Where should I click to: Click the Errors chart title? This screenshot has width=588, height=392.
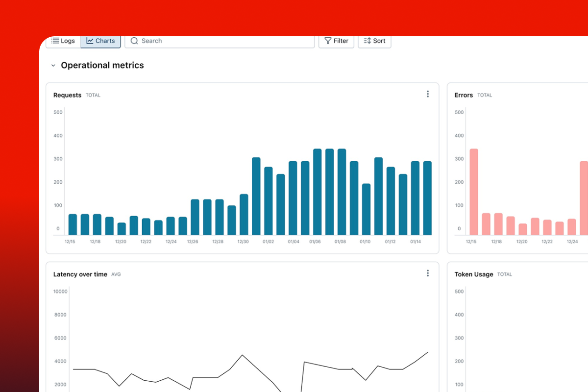click(464, 95)
